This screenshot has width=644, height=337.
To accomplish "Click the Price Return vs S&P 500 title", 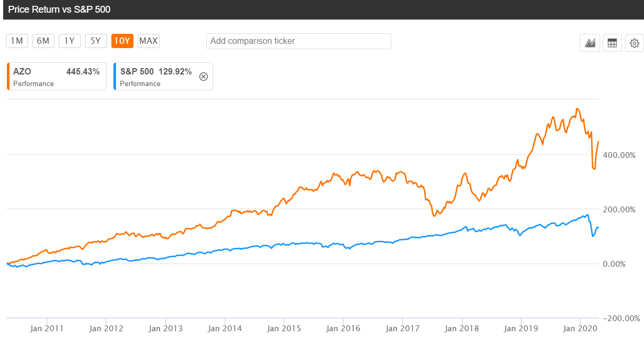I will coord(59,10).
